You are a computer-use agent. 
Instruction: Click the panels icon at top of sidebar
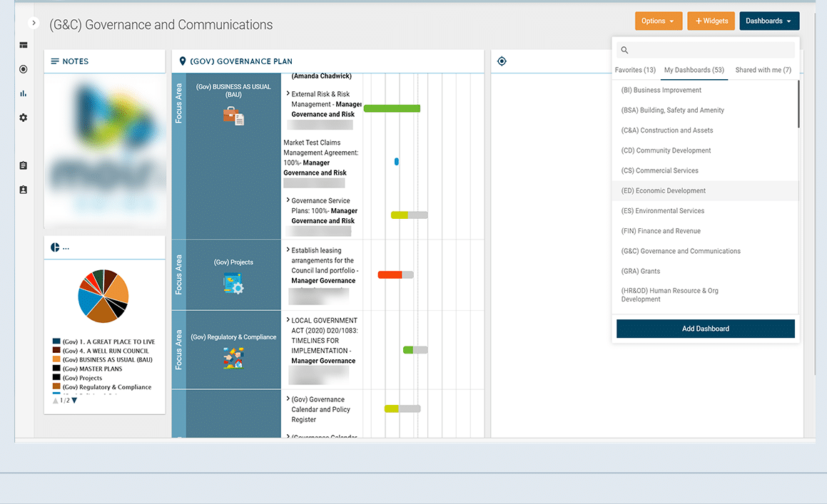[23, 45]
